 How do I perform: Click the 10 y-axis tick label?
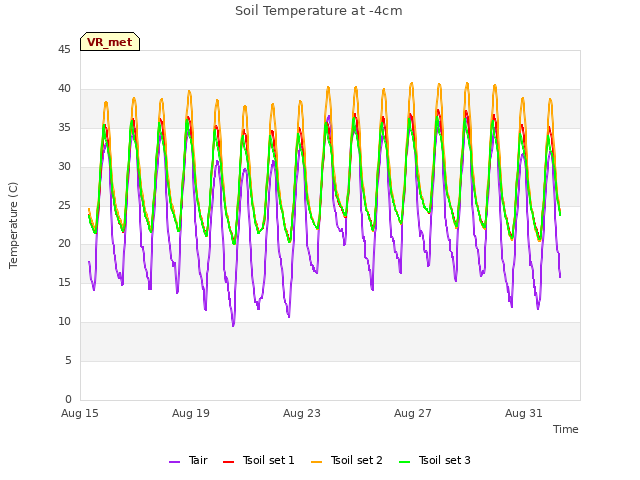(x=64, y=322)
